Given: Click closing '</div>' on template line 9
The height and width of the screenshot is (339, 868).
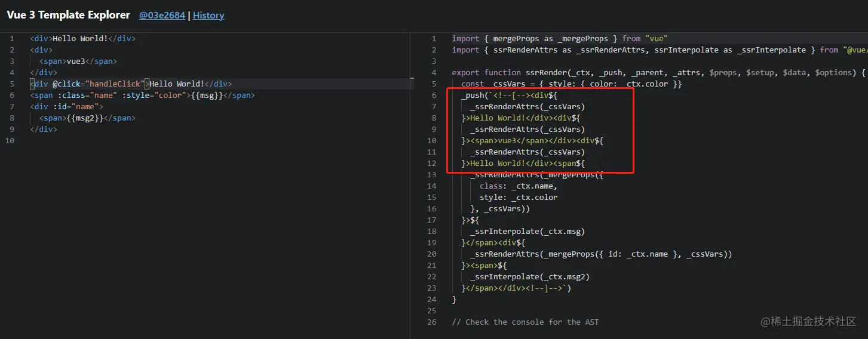Looking at the screenshot, I should click(x=44, y=130).
